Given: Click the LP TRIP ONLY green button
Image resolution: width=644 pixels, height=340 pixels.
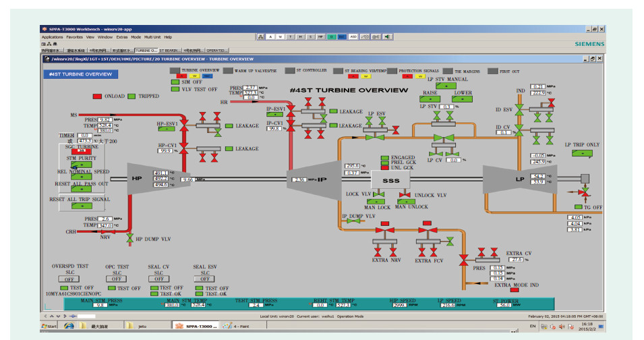Looking at the screenshot, I should click(x=583, y=153).
